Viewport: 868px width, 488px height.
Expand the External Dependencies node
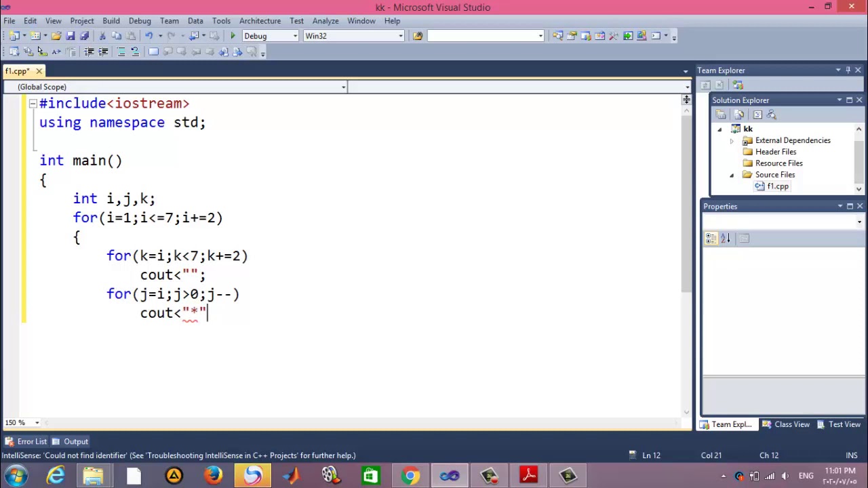point(732,140)
